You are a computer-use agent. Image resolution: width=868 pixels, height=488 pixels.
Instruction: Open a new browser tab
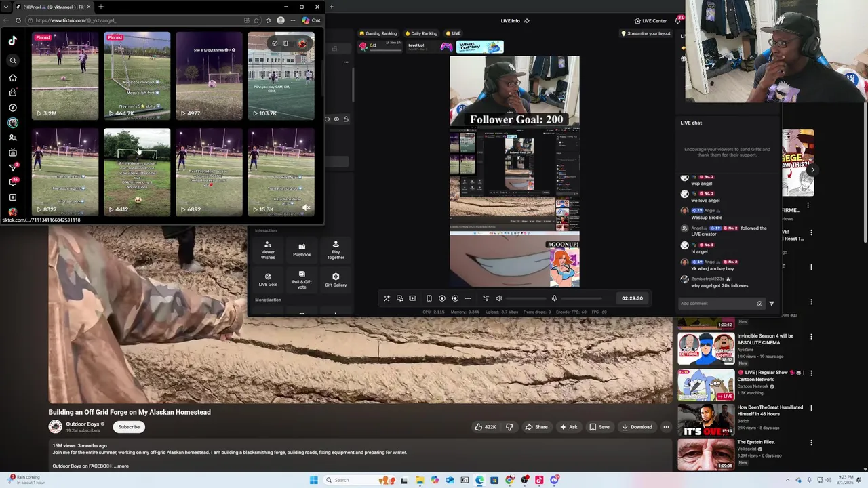pyautogui.click(x=100, y=7)
